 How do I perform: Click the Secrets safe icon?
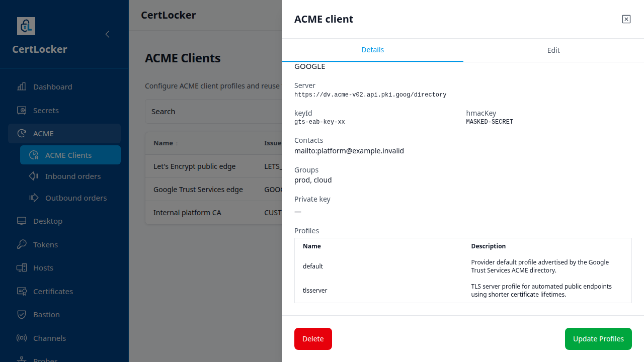click(x=22, y=110)
